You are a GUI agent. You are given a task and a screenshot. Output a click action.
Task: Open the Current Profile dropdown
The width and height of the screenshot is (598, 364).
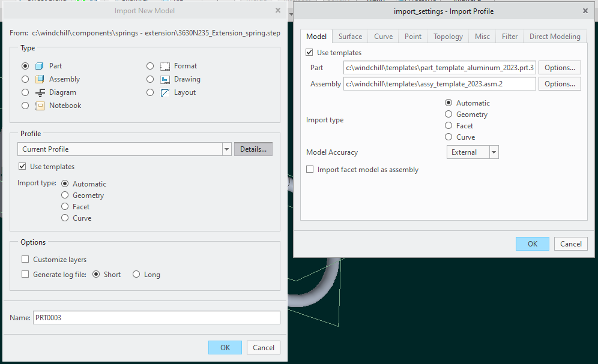[226, 149]
